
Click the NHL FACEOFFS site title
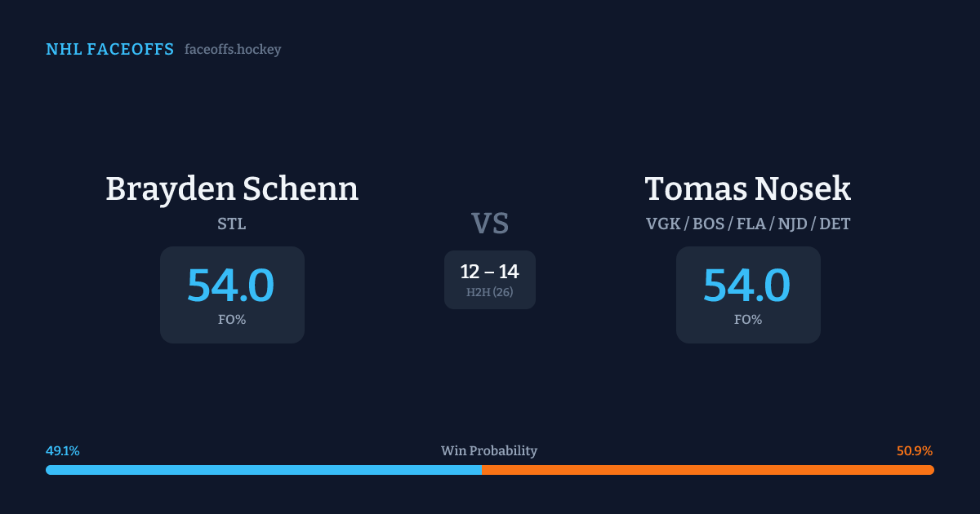pos(109,50)
